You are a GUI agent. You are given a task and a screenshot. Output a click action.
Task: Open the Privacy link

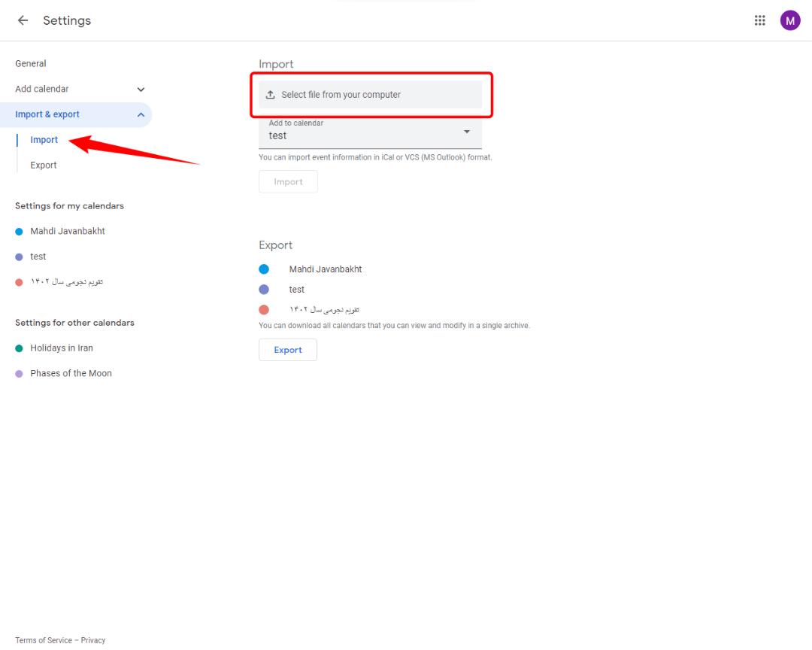point(93,640)
